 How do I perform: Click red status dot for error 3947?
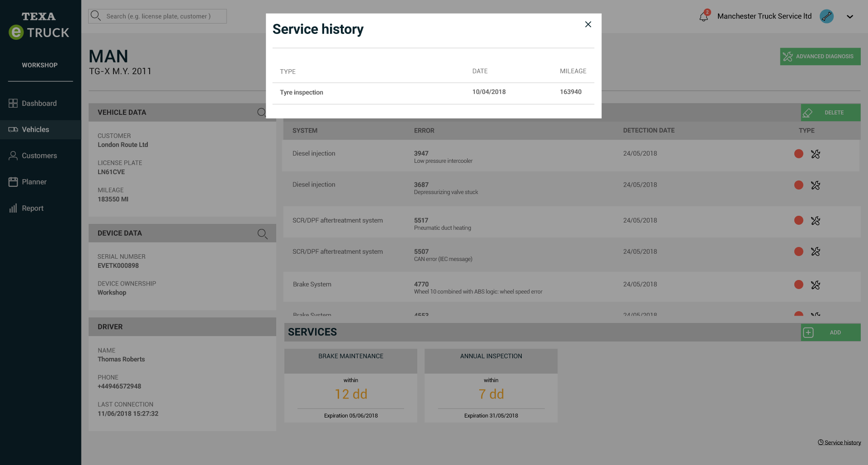tap(799, 154)
